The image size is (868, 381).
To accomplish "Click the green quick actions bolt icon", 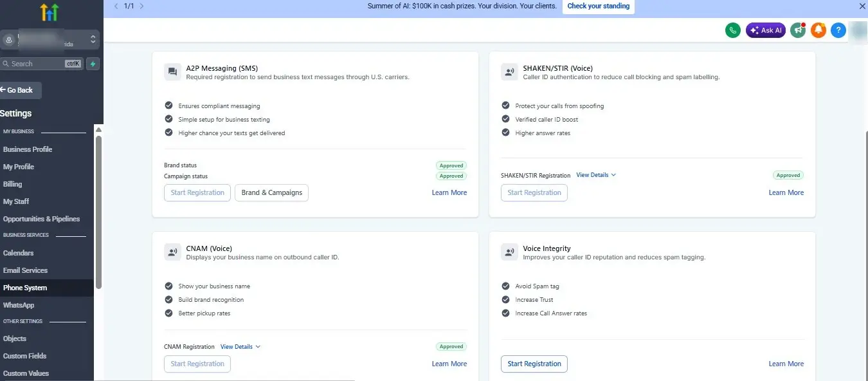I will pos(93,64).
